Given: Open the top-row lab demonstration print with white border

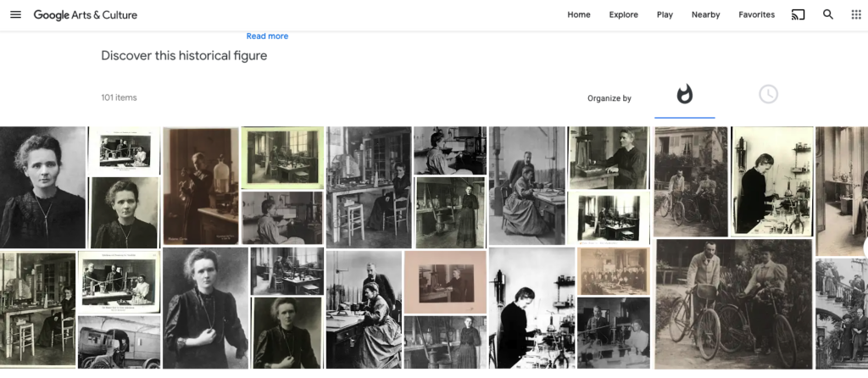Looking at the screenshot, I should [x=124, y=151].
